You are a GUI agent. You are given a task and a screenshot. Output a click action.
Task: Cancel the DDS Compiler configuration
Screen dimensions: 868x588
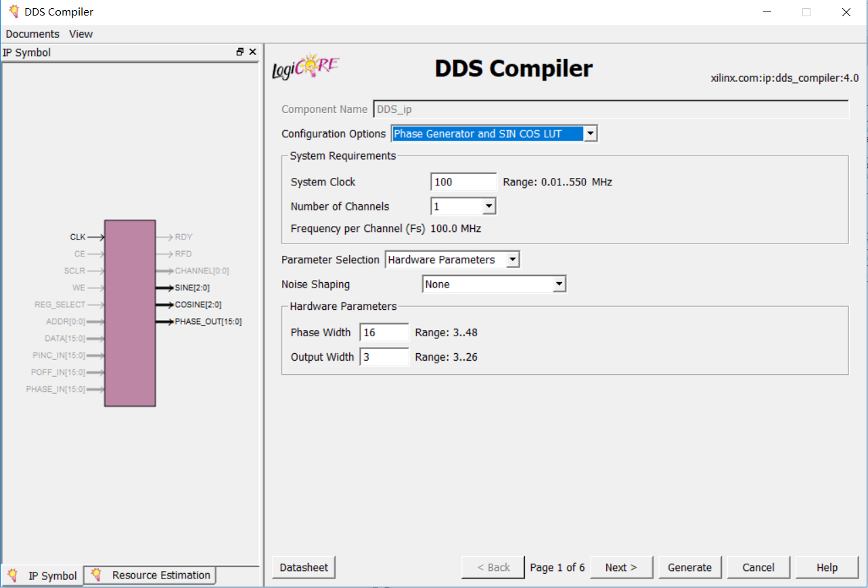758,567
